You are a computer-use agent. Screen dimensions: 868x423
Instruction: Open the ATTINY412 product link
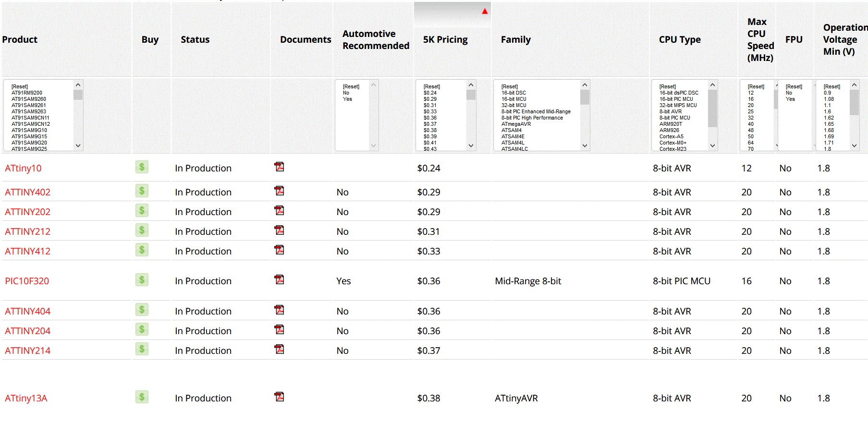(27, 251)
